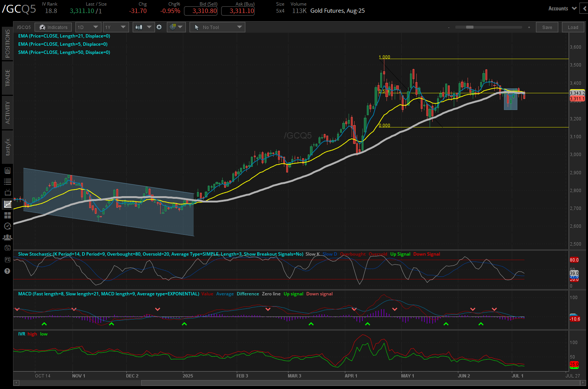The image size is (588, 389).
Task: Click the MACD Difference legend label
Action: 248,294
